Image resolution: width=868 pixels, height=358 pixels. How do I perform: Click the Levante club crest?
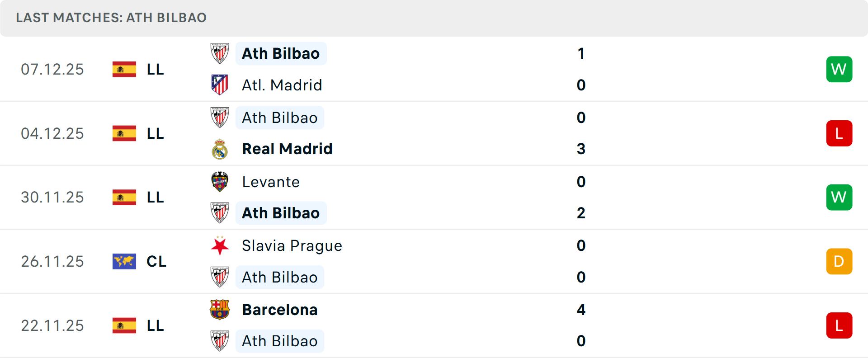tap(220, 182)
